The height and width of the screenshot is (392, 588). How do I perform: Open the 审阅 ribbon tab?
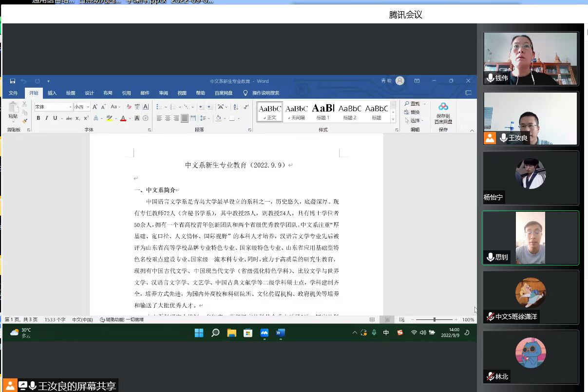163,93
